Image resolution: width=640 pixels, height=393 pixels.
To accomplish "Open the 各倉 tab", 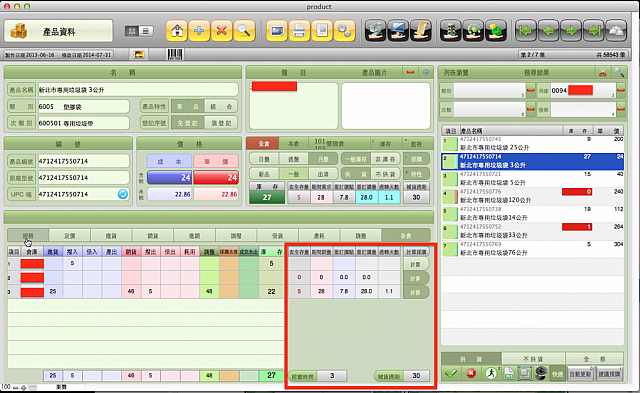I will pos(406,236).
